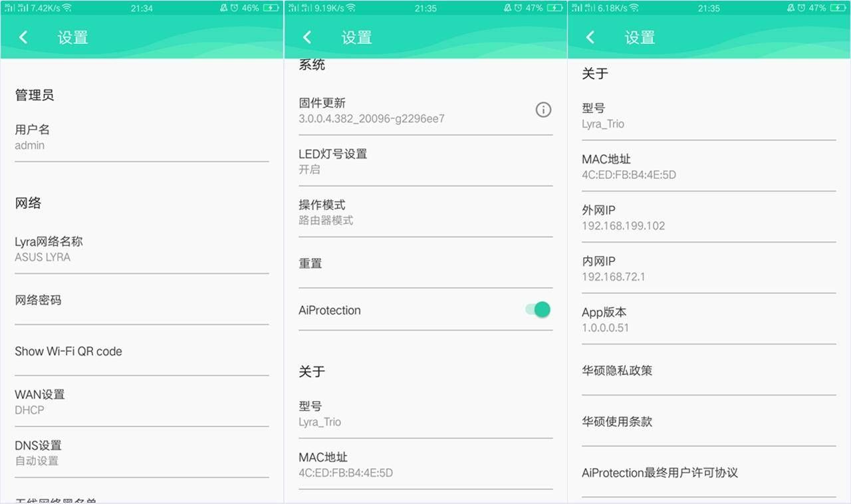Change LED灯号设置 开启 option

[x=425, y=162]
